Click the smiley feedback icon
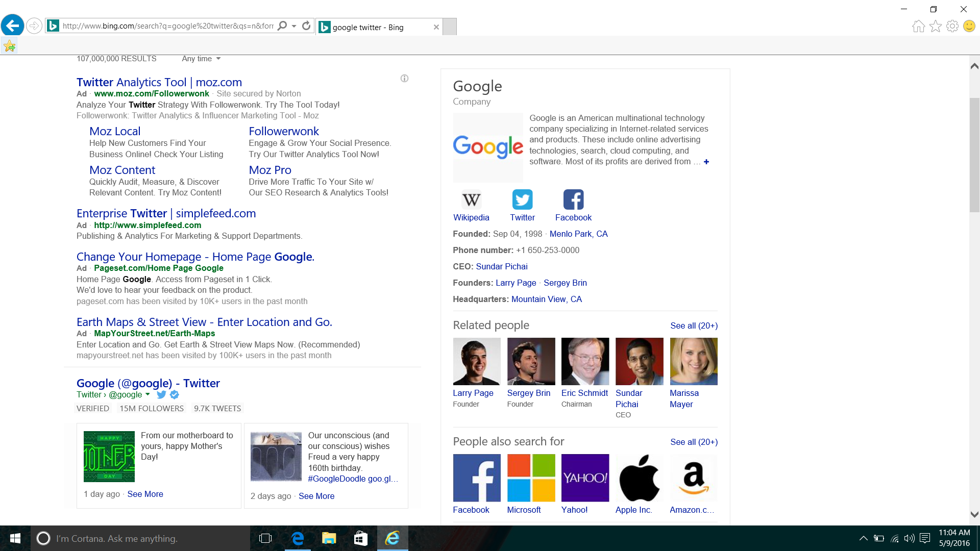Viewport: 980px width, 551px height. (969, 26)
